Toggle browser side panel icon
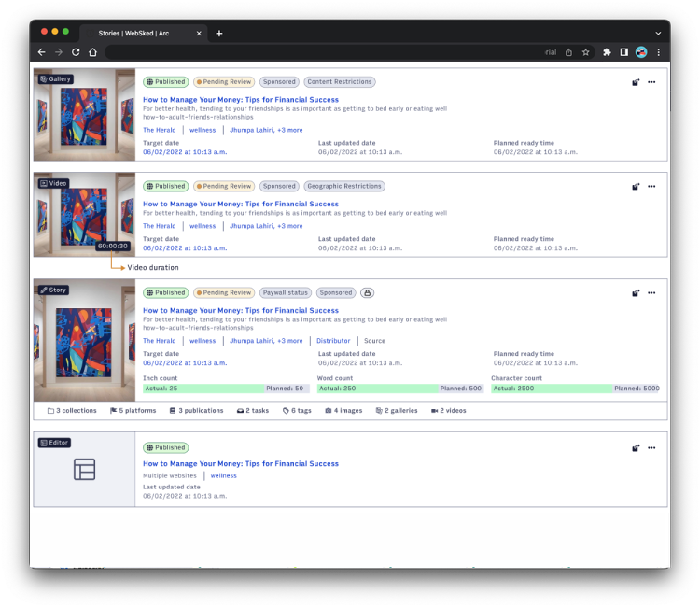The width and height of the screenshot is (700, 608). [624, 52]
